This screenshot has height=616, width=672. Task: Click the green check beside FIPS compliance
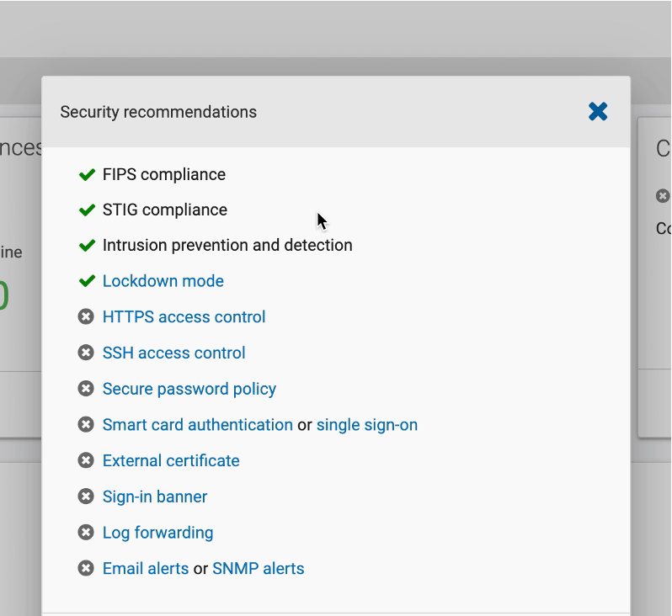pyautogui.click(x=86, y=175)
